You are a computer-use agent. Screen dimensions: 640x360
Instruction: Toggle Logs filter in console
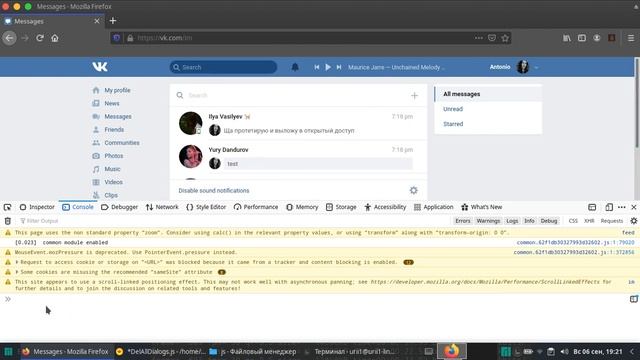click(512, 221)
